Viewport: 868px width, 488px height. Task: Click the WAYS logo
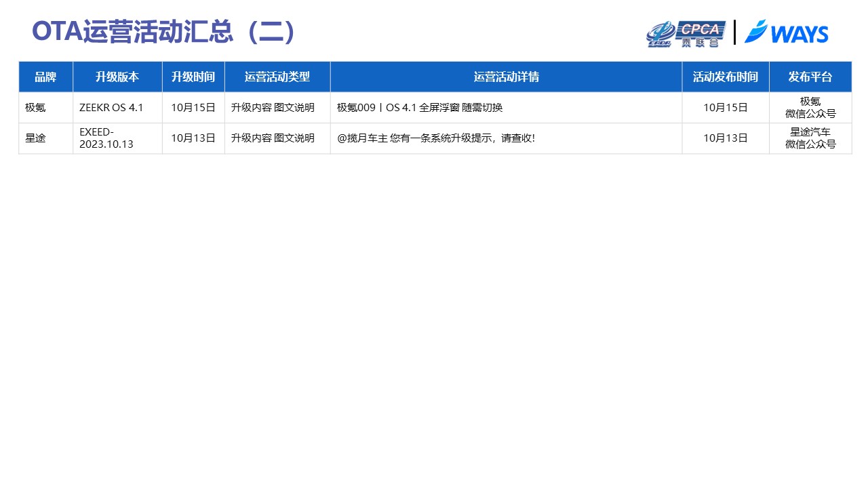coord(787,33)
